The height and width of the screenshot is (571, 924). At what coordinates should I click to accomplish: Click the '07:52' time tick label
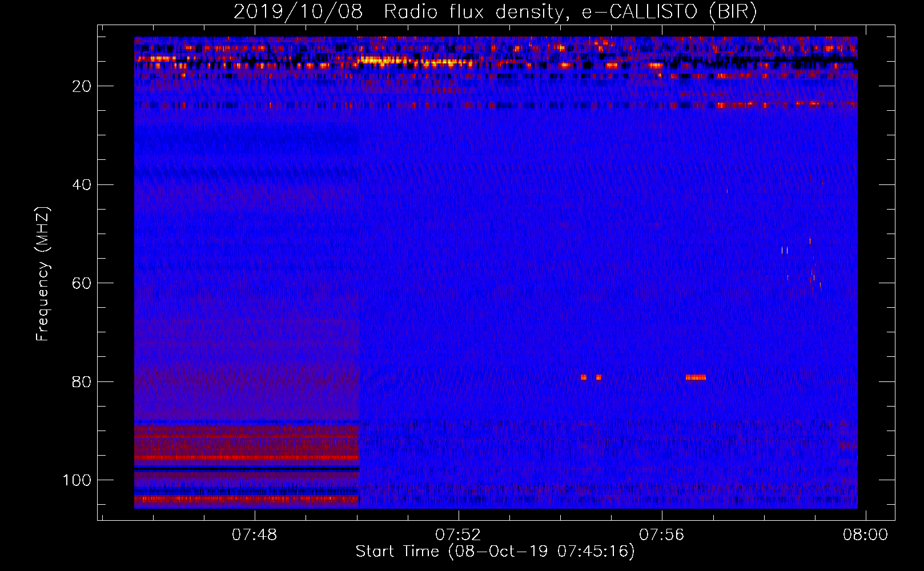coord(458,535)
